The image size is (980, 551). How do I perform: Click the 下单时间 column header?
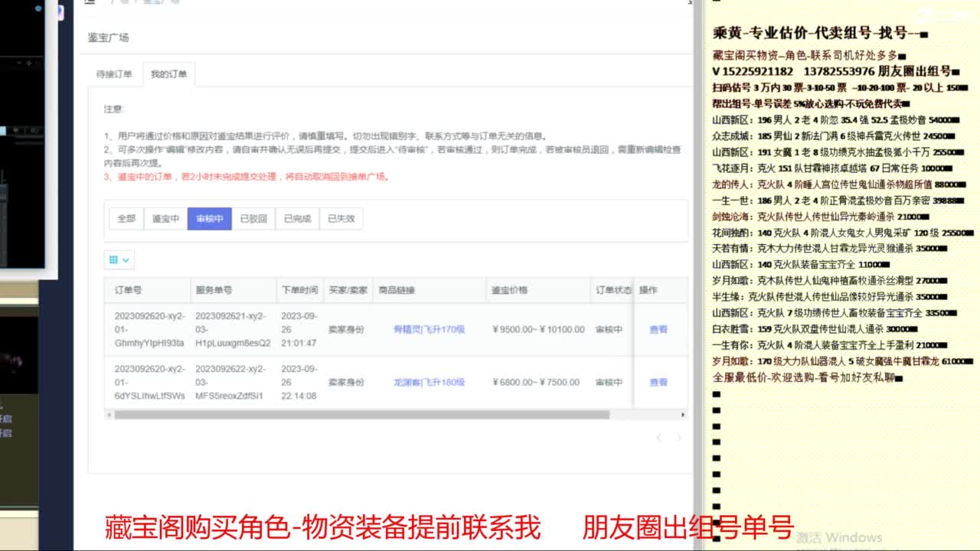click(x=299, y=291)
